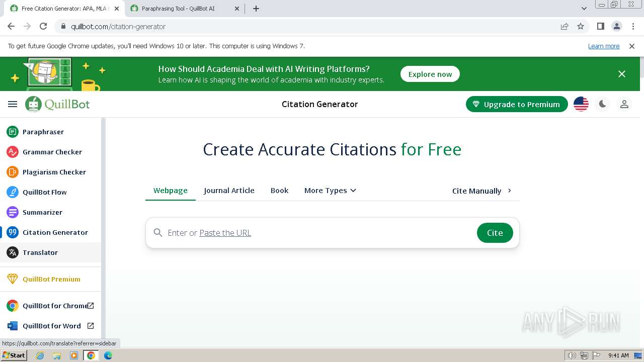644x362 pixels.
Task: Open the Paraphraser tool icon
Action: (x=13, y=132)
